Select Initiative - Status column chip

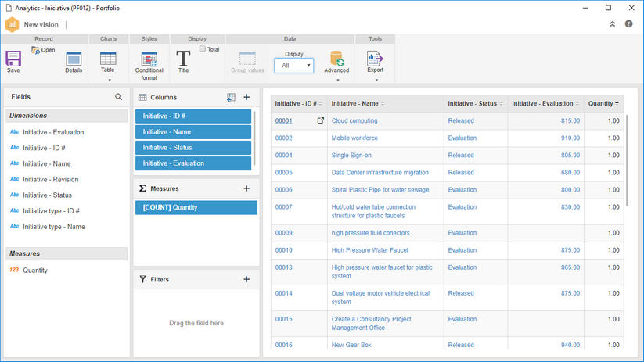193,147
